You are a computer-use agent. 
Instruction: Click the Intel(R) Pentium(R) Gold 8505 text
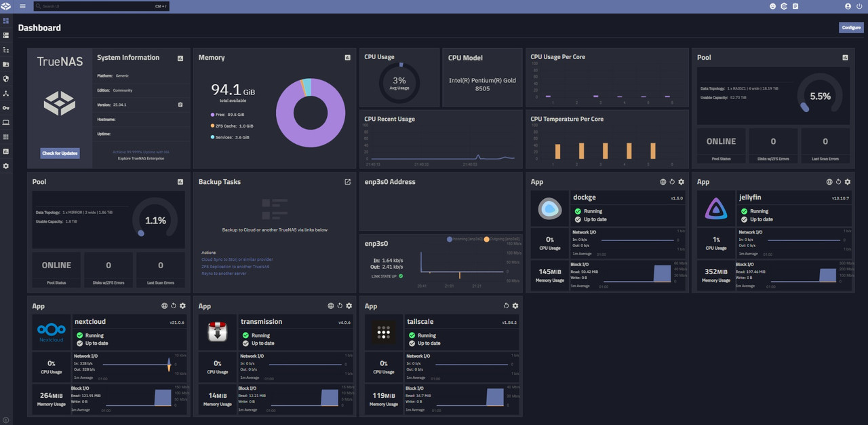(x=482, y=84)
